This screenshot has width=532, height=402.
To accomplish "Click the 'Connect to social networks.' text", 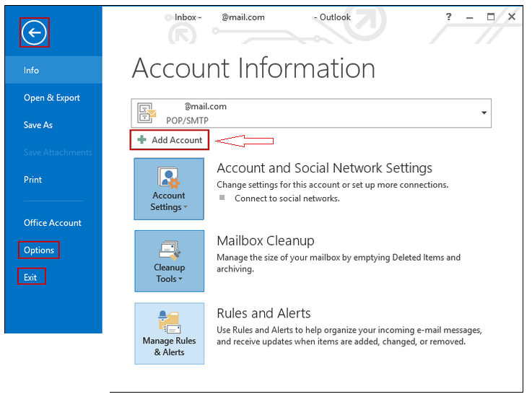I will pyautogui.click(x=287, y=198).
